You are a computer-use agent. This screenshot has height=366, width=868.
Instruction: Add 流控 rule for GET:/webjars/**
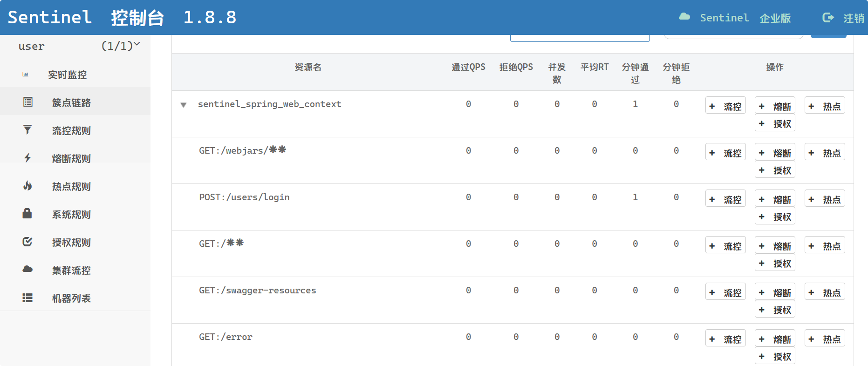pos(725,152)
